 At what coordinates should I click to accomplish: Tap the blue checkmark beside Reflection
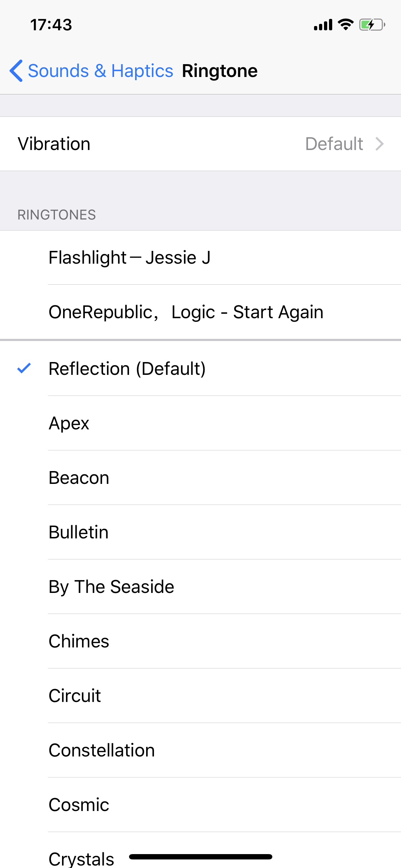point(24,368)
